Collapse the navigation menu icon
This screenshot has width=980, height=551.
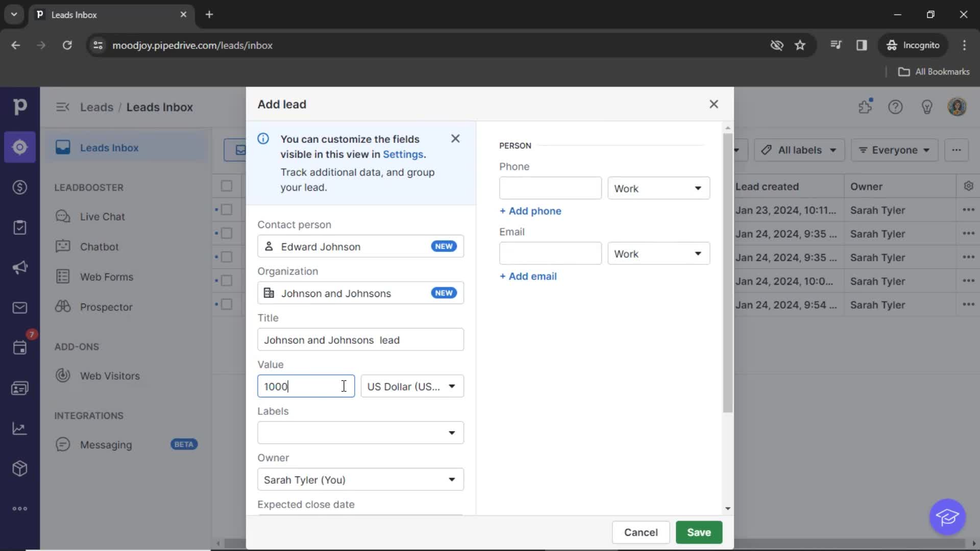[62, 107]
